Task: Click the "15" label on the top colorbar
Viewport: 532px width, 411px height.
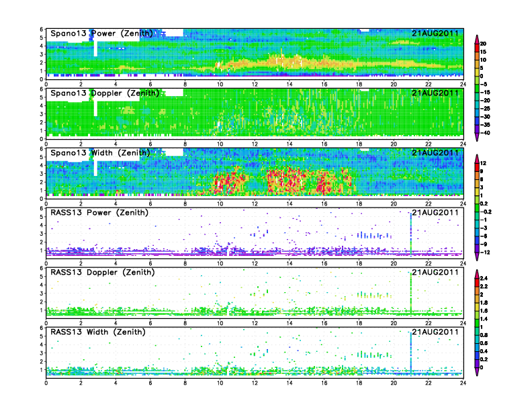Action: coord(483,52)
